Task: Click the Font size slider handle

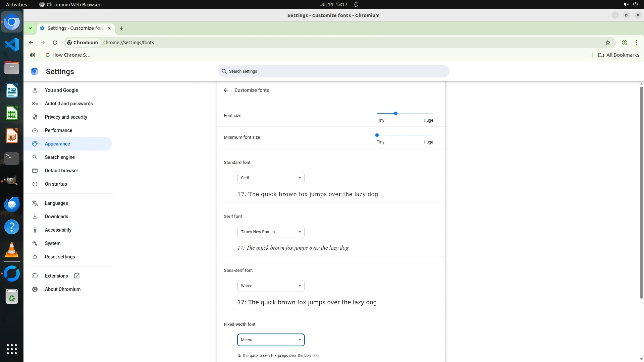Action: tap(396, 113)
